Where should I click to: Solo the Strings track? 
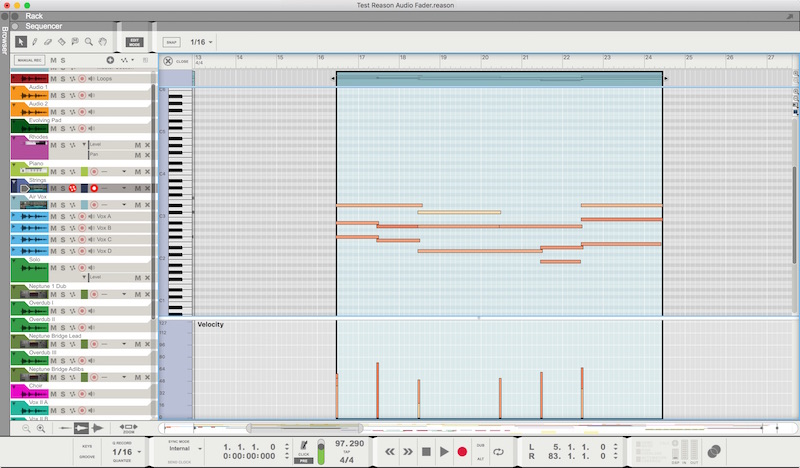click(x=63, y=188)
